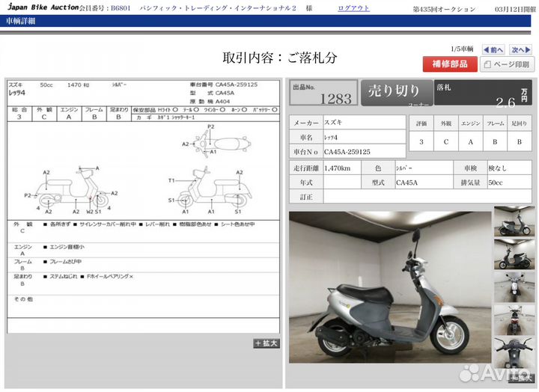This screenshot has width=539, height=392.
Task: Click the ページ印刷 page print button
Action: coord(507,64)
